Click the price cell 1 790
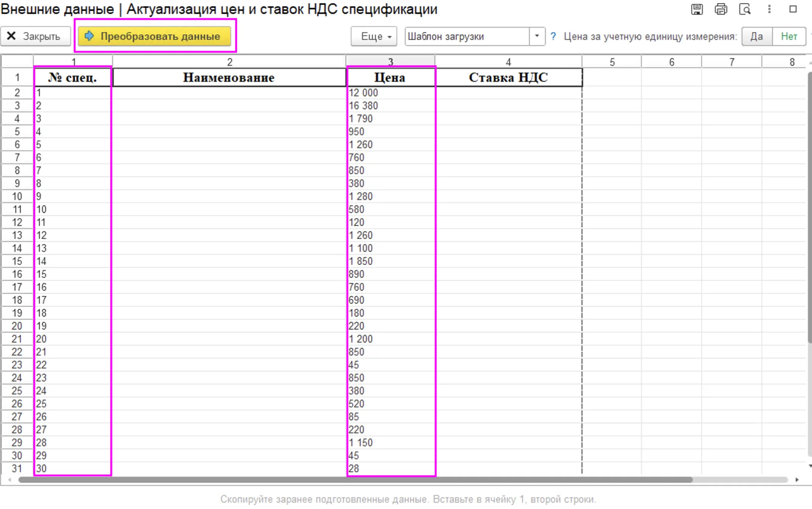The height and width of the screenshot is (509, 812). point(390,118)
